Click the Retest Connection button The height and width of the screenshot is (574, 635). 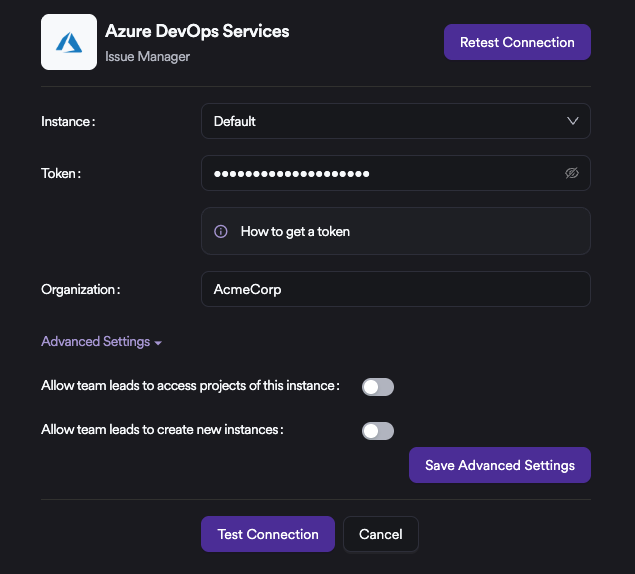pyautogui.click(x=517, y=42)
